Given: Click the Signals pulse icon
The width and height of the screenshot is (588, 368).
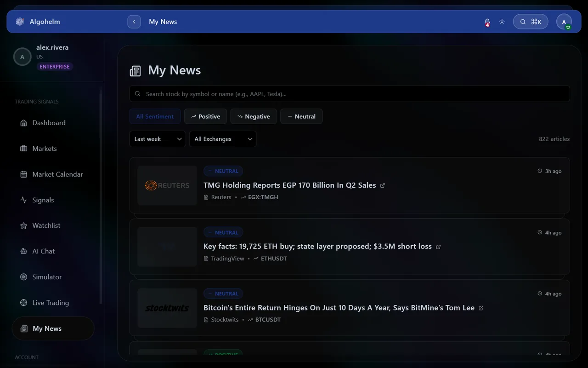Looking at the screenshot, I should (x=24, y=200).
